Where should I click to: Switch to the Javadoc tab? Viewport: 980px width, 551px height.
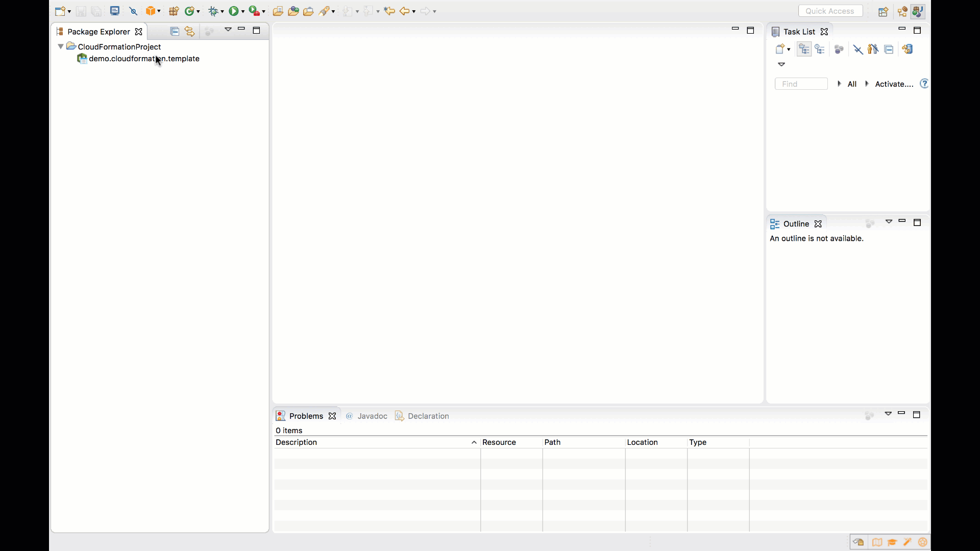372,416
